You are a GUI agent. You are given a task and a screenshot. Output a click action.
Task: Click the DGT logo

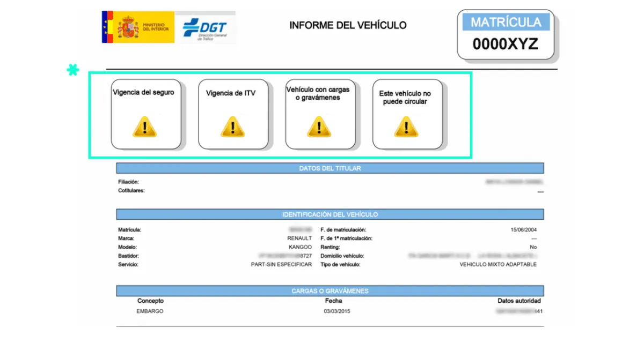click(x=205, y=28)
